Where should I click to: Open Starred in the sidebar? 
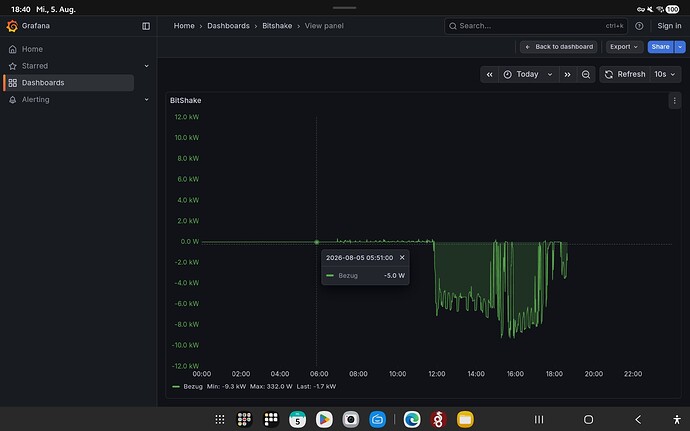(35, 66)
